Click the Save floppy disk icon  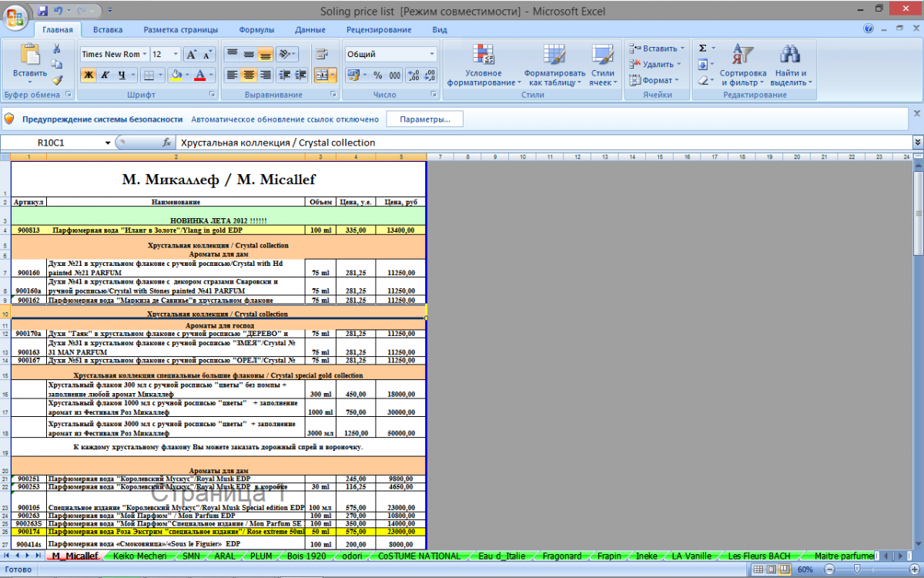[x=43, y=11]
